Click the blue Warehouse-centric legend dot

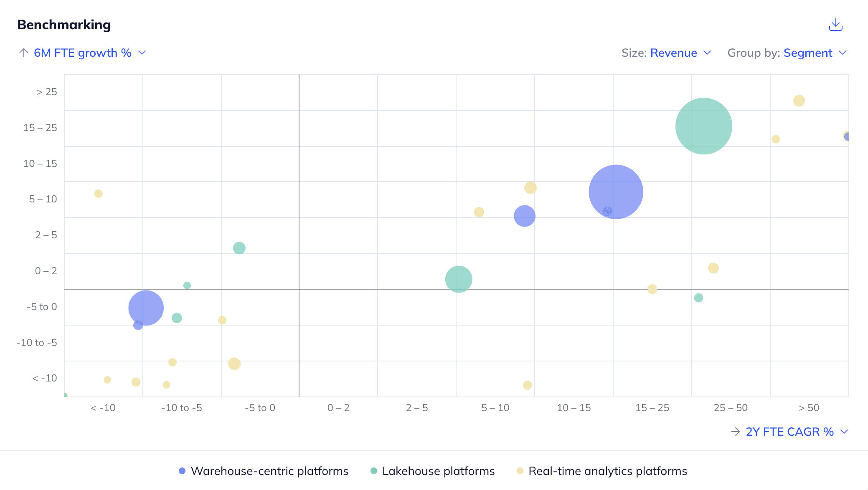click(x=182, y=471)
